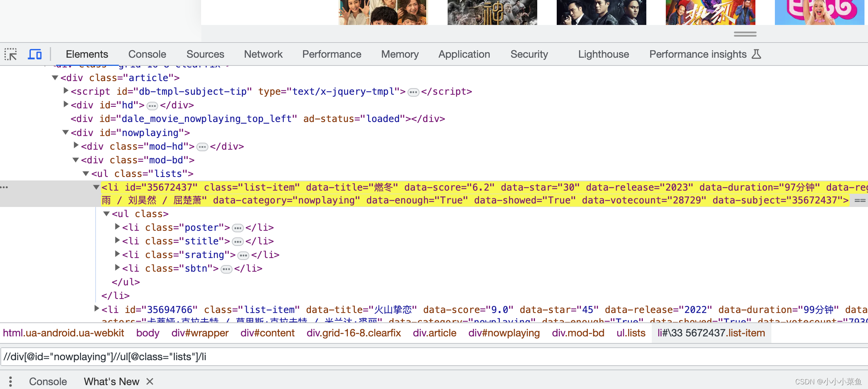Click the ellipsis badge in div id="hd" row
This screenshot has height=389, width=868.
(x=152, y=106)
